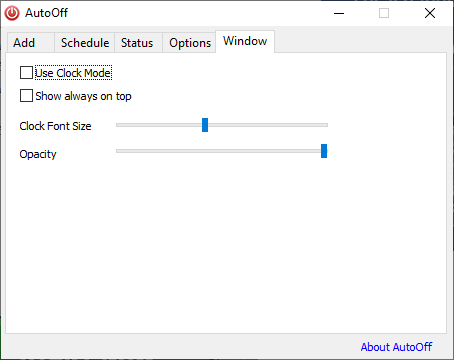Click the Window tab
The image size is (454, 360).
pyautogui.click(x=245, y=41)
